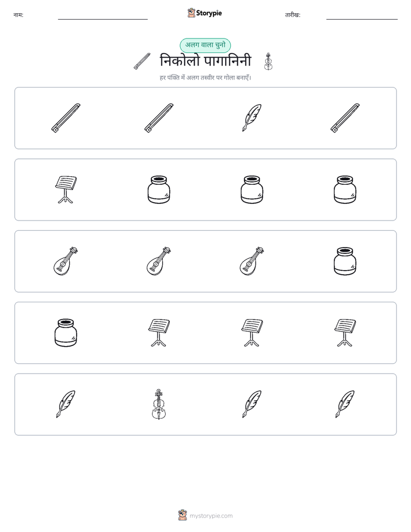Choose the ink jar in the fourth row
411x532 pixels.
66,333
